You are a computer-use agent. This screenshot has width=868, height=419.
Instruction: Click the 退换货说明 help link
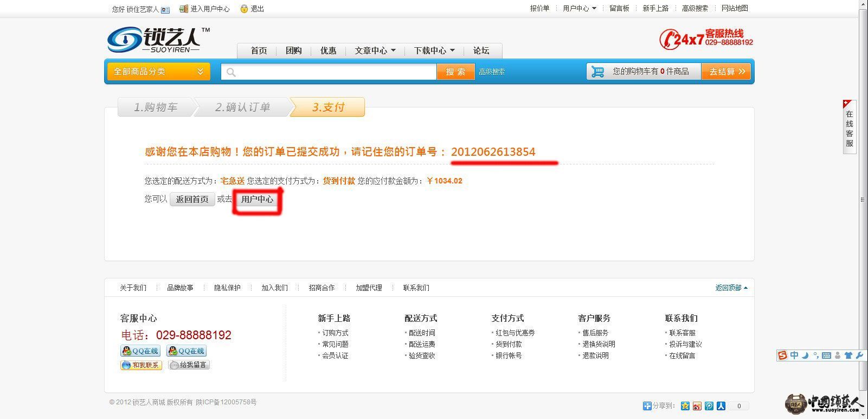click(x=599, y=344)
